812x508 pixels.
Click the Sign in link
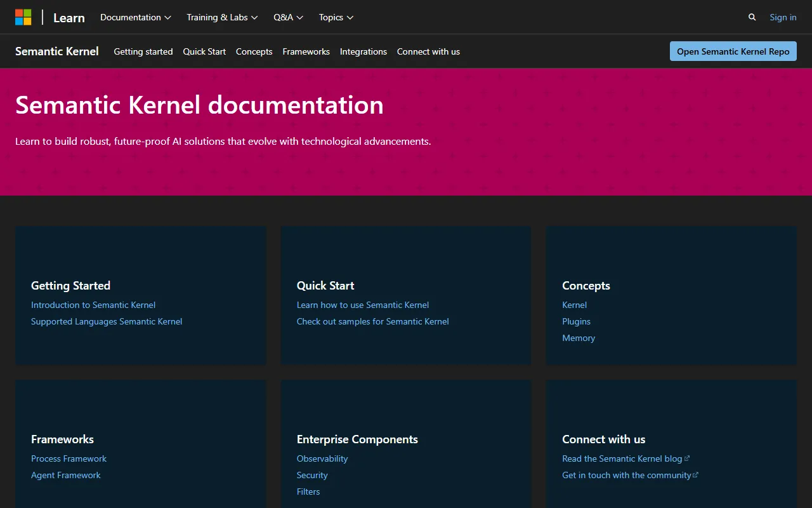[783, 17]
